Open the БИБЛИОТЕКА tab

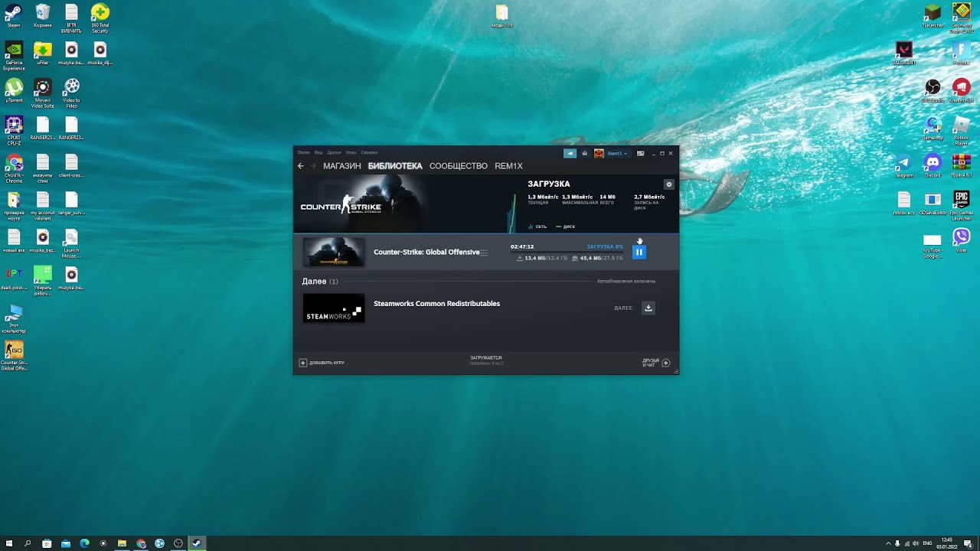tap(395, 166)
